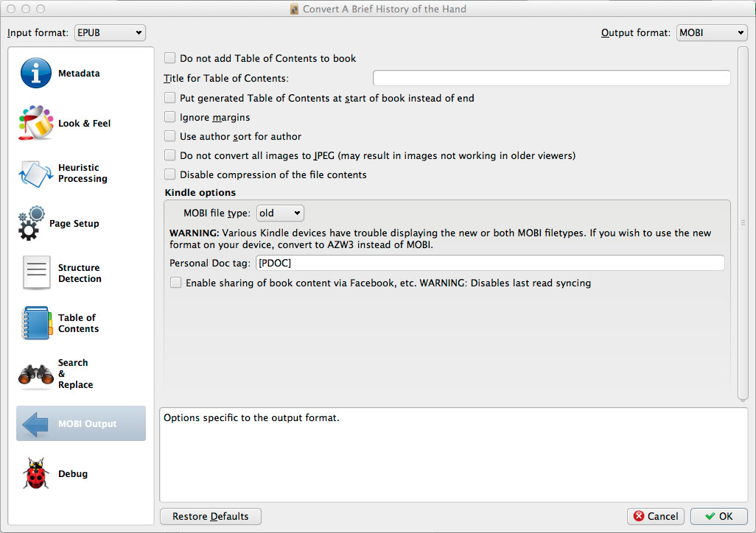Open Heuristic Processing icon
Viewport: 756px width, 533px height.
click(x=36, y=174)
